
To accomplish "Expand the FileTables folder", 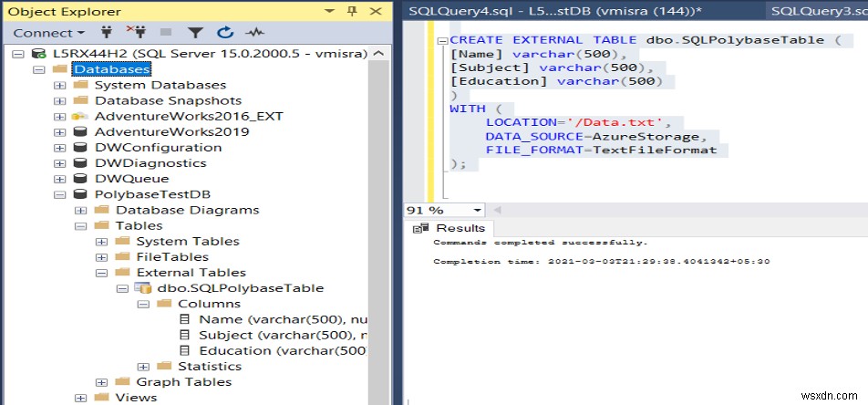I will (101, 257).
